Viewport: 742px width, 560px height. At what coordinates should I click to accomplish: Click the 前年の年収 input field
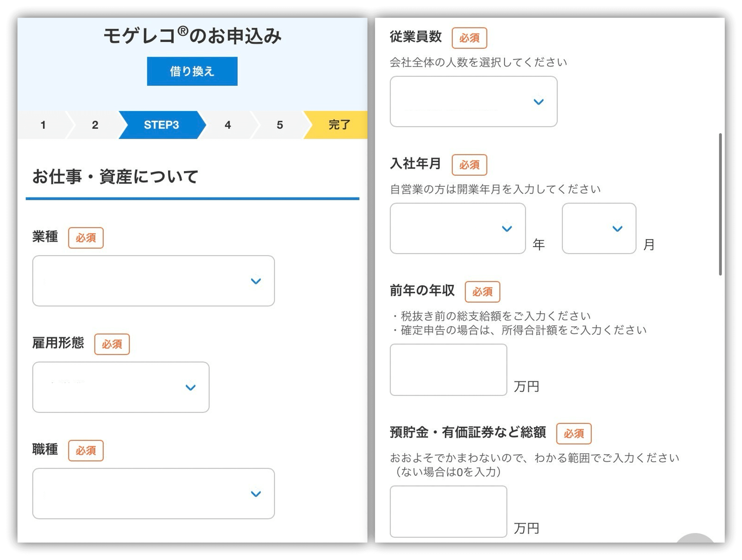click(449, 370)
